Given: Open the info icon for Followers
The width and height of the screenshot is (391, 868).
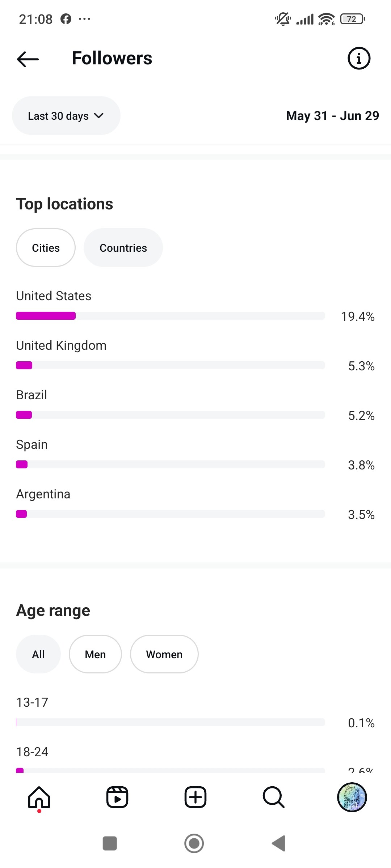Looking at the screenshot, I should 359,58.
